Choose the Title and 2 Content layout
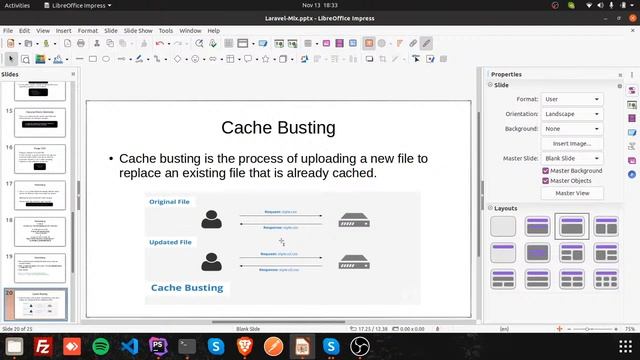Screen dimensions: 640x360 pos(606,226)
